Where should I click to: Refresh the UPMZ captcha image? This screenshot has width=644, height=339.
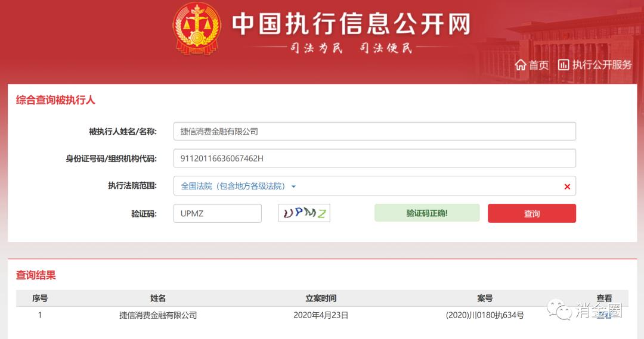[x=304, y=213]
